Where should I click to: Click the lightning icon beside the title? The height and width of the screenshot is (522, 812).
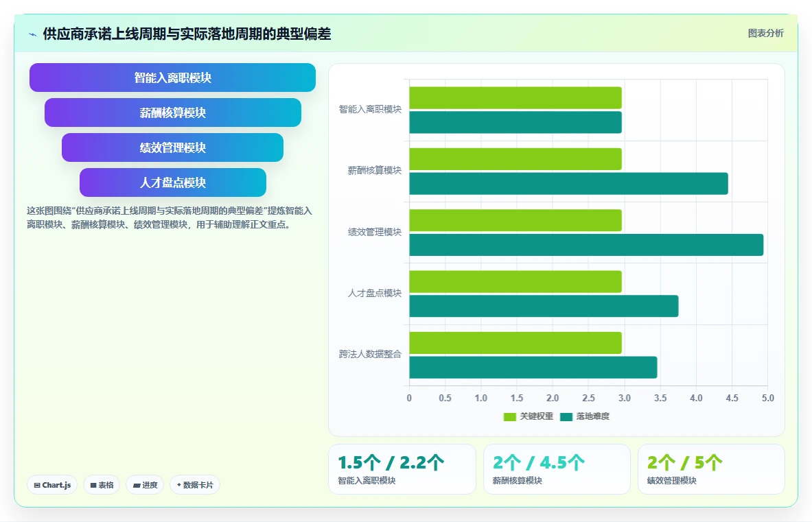[33, 35]
